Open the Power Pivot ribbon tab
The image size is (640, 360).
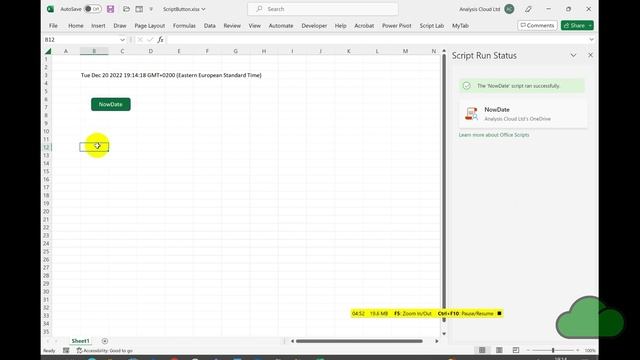point(396,26)
